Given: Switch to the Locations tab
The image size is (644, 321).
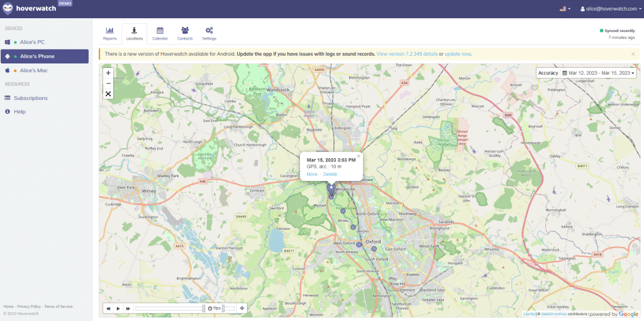Looking at the screenshot, I should tap(135, 34).
